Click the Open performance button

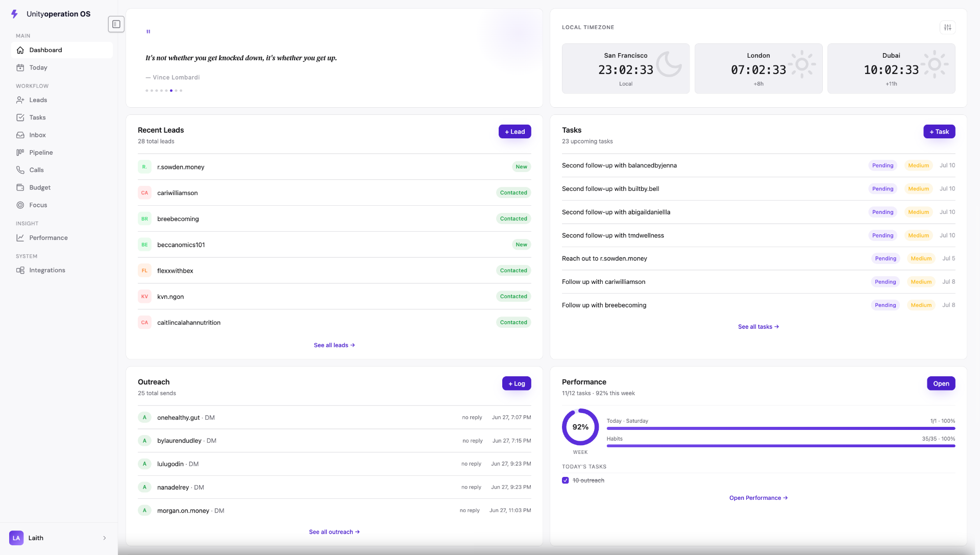click(941, 383)
